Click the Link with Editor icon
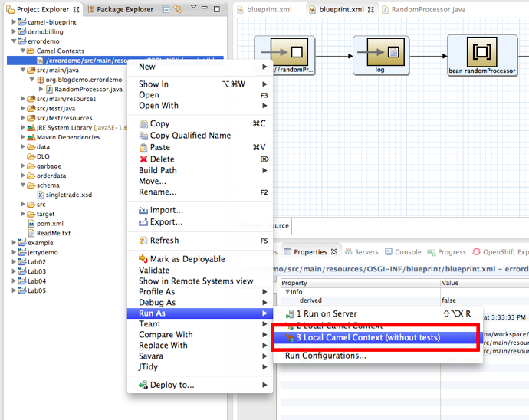Screen dimensions: 529x420 tap(178, 9)
